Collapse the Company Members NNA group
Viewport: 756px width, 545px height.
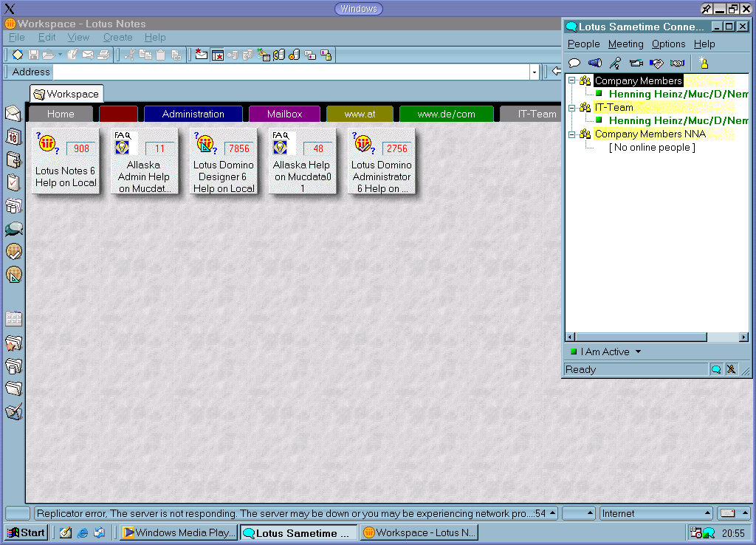[x=572, y=134]
